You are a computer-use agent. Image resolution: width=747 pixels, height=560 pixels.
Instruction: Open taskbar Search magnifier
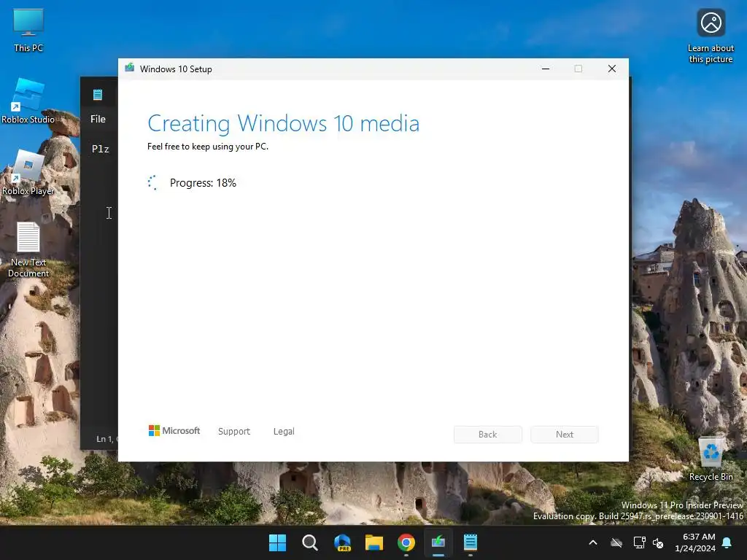coord(309,542)
